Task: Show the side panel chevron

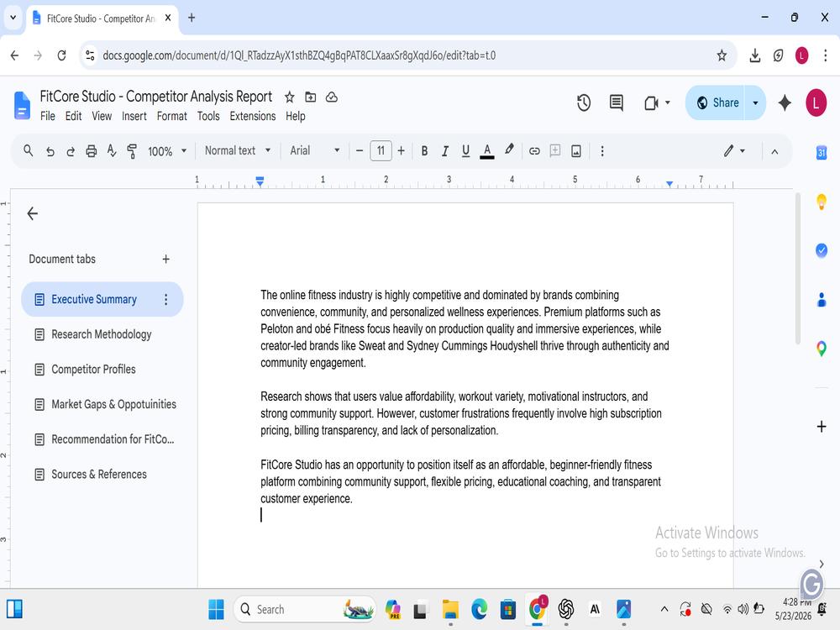Action: coord(822,564)
